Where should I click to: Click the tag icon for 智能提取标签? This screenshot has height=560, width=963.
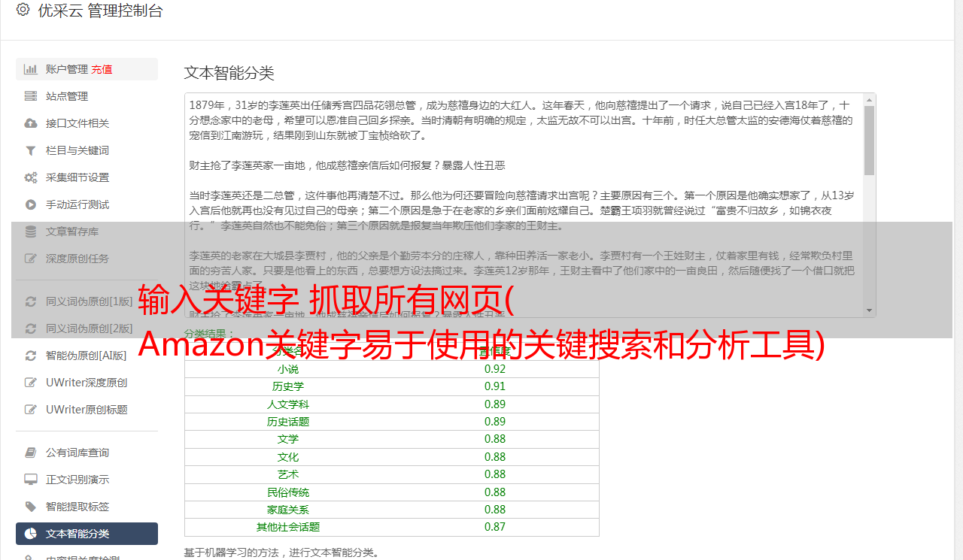pyautogui.click(x=31, y=507)
